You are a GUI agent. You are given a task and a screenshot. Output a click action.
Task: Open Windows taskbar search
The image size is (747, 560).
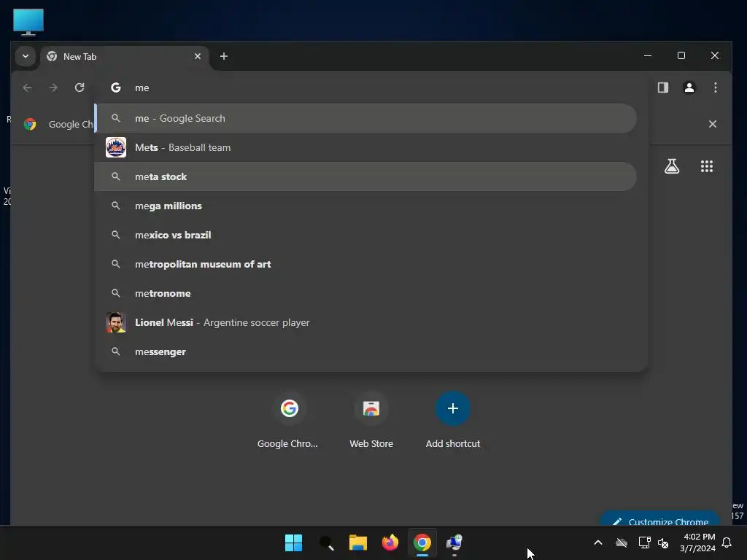click(326, 542)
